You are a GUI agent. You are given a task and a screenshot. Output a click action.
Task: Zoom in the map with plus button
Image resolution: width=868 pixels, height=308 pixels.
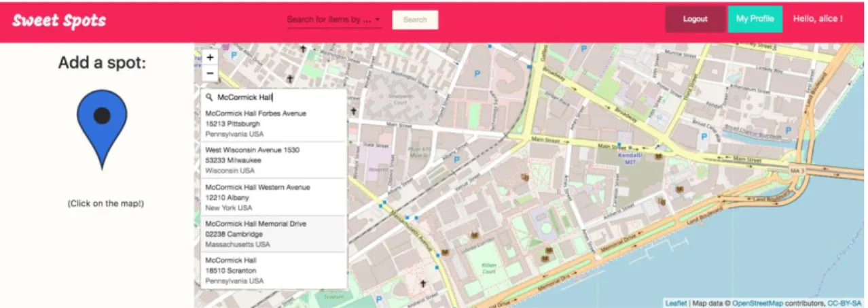pos(210,58)
